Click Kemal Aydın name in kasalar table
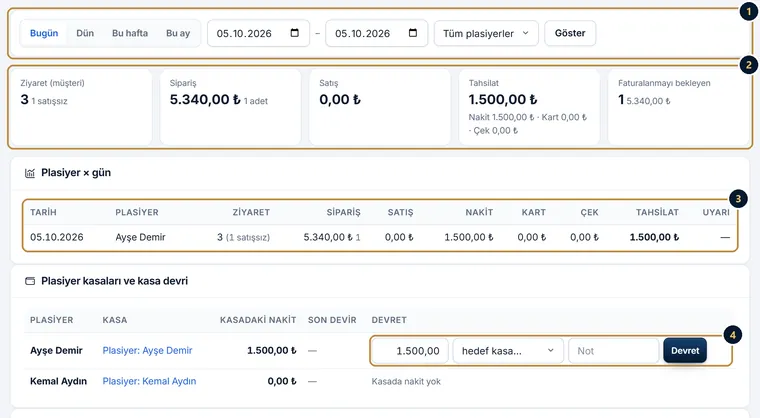The image size is (760, 418). [58, 381]
